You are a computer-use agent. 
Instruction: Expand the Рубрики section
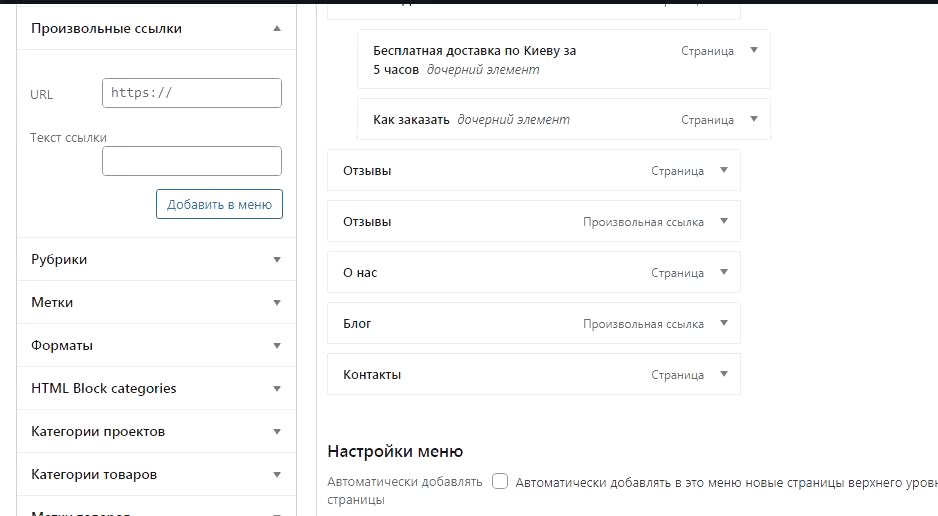277,260
